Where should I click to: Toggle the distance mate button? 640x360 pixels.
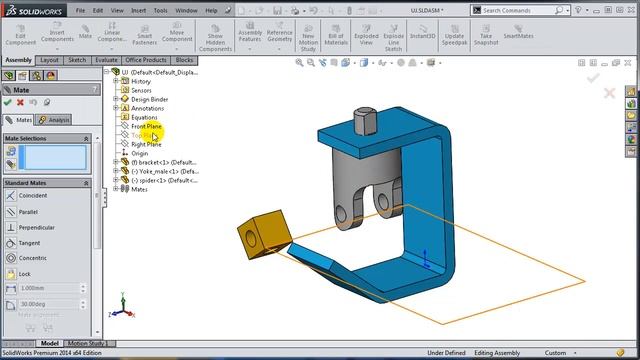click(11, 289)
